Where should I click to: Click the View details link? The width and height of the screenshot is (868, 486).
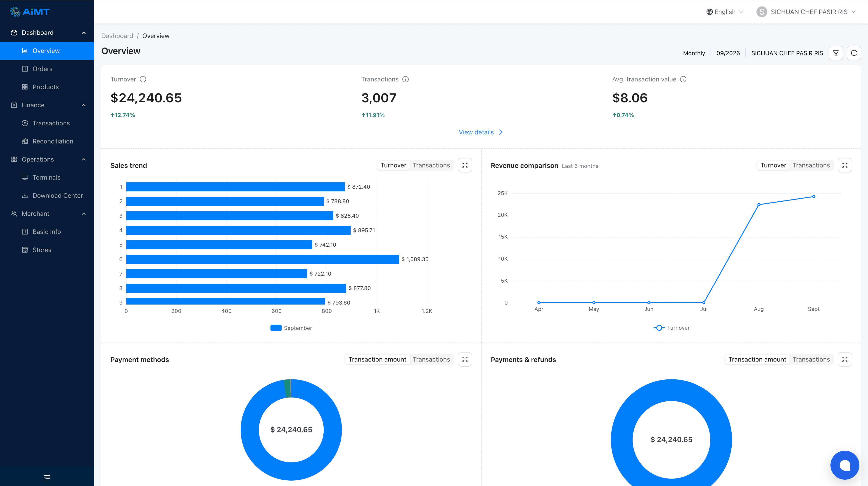coord(481,132)
